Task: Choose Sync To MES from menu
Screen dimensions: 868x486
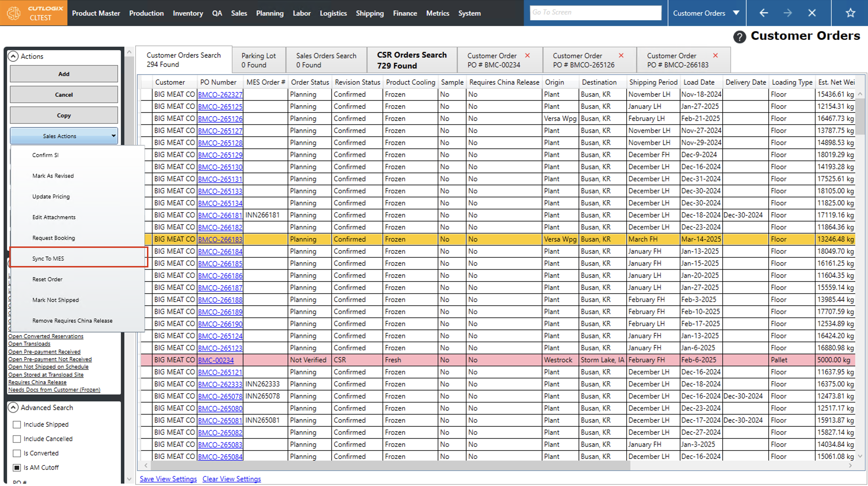Action: 48,259
